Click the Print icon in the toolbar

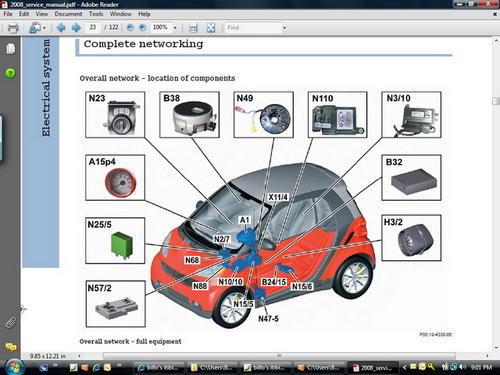[x=13, y=28]
